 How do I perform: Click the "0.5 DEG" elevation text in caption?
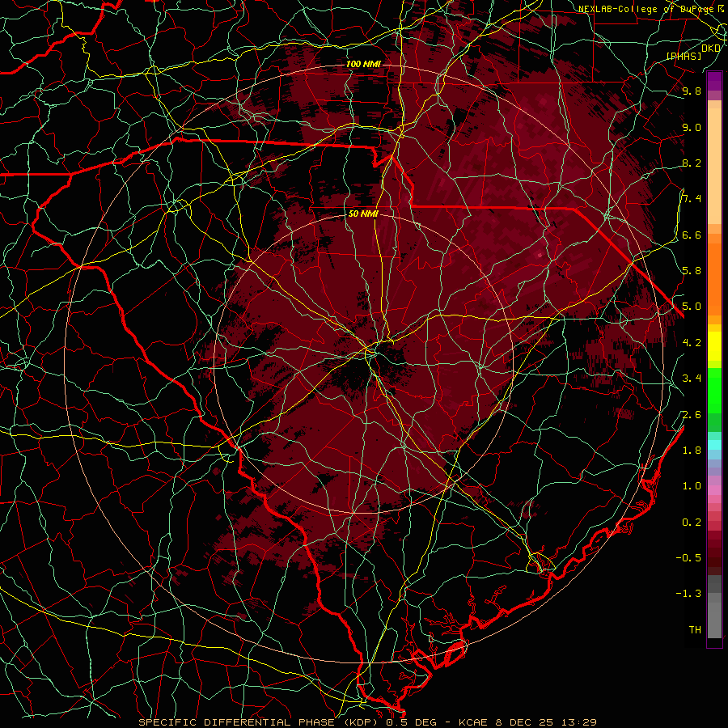410,722
